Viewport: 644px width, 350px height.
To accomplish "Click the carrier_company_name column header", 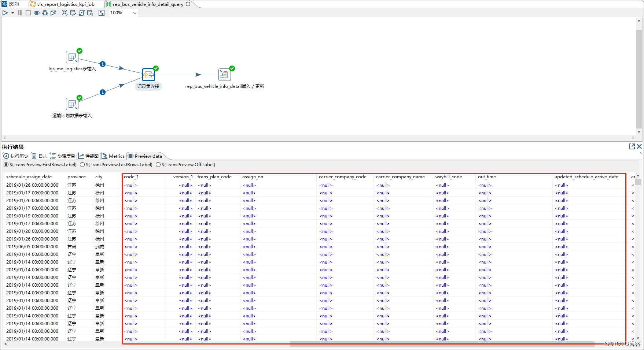I will click(404, 177).
